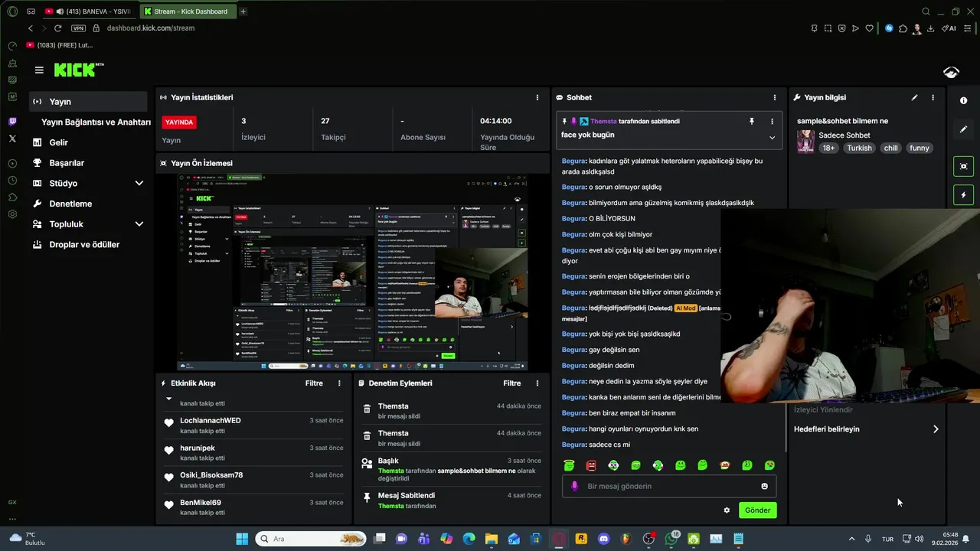Open Yayın İstatistikleri panel options menu
The width and height of the screenshot is (980, 551).
coord(537,98)
